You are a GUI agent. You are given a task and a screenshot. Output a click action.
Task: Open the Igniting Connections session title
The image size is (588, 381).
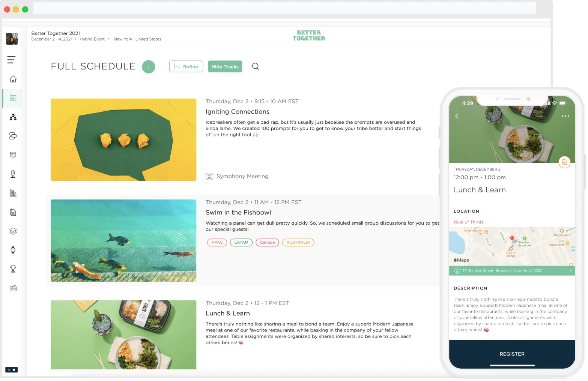pos(238,112)
